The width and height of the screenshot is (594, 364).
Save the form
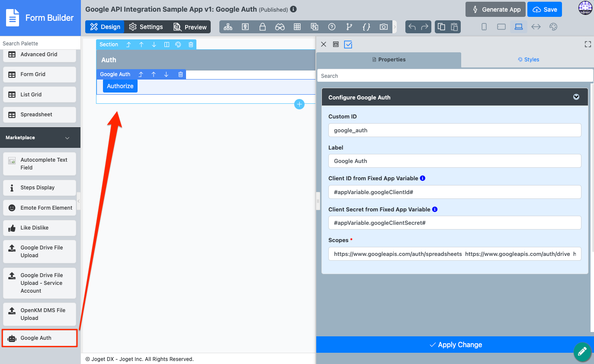pyautogui.click(x=545, y=10)
